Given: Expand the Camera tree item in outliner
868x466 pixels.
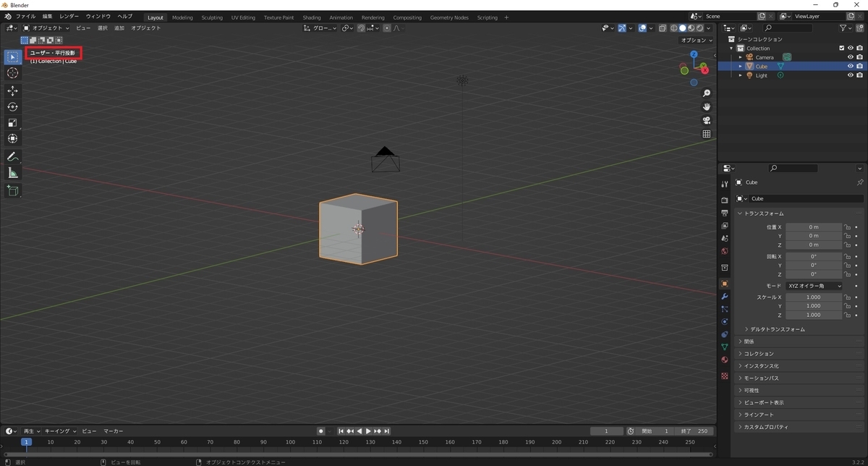Looking at the screenshot, I should coord(740,57).
